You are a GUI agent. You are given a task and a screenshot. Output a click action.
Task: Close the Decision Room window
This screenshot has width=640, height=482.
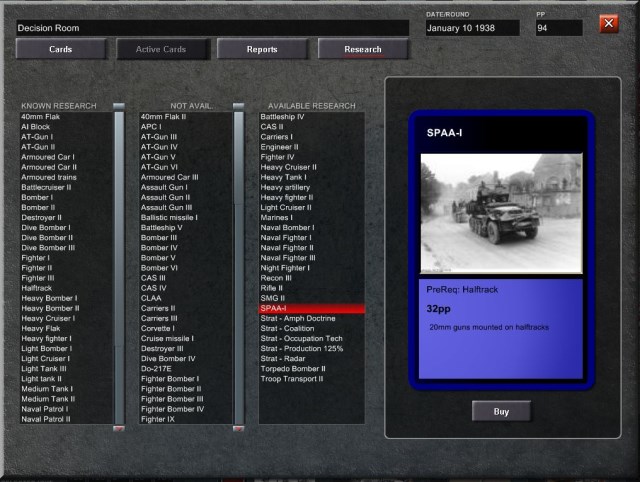(608, 24)
